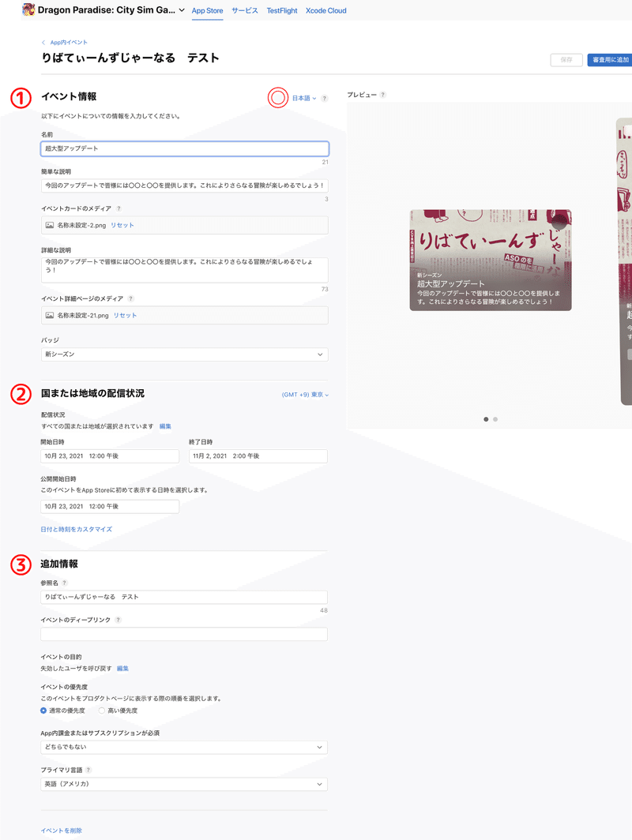Focus the 名前 input field
The width and height of the screenshot is (632, 840).
point(184,148)
